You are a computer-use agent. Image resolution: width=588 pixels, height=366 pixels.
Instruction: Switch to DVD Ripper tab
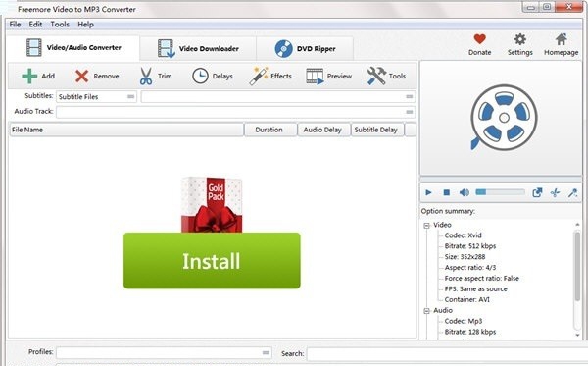coord(305,48)
